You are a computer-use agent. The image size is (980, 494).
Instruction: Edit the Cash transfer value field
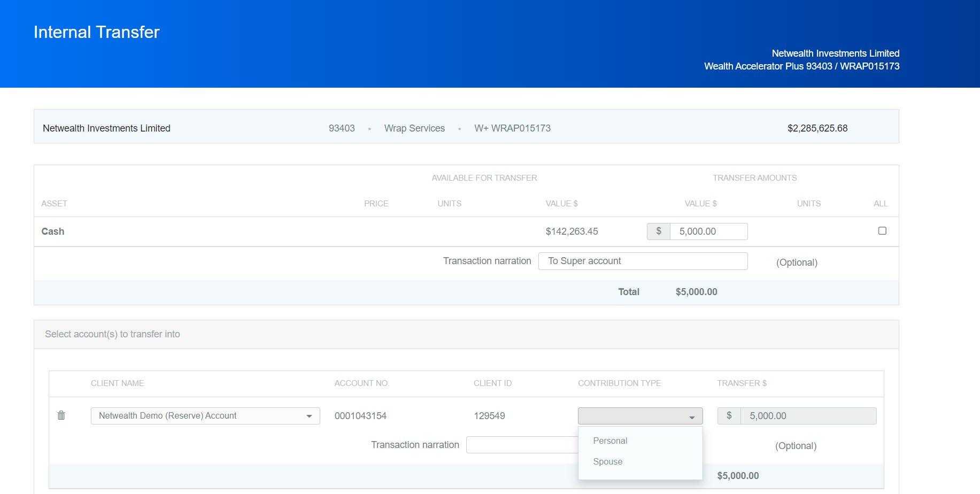[708, 231]
